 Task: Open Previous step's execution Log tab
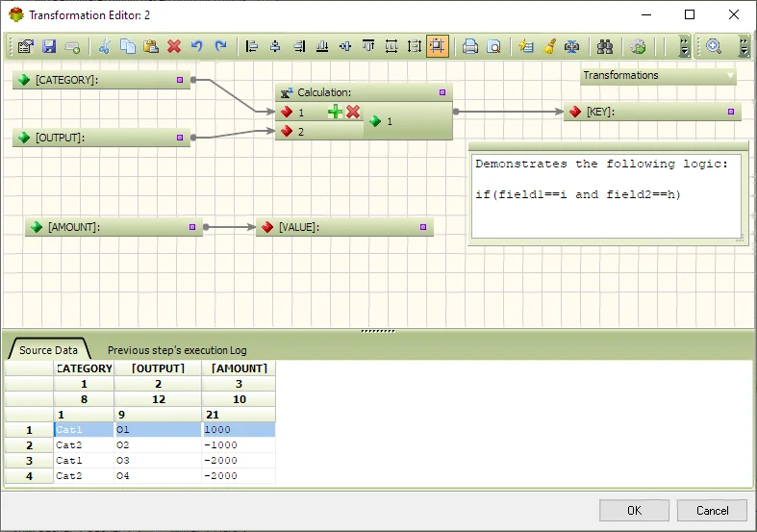[177, 350]
